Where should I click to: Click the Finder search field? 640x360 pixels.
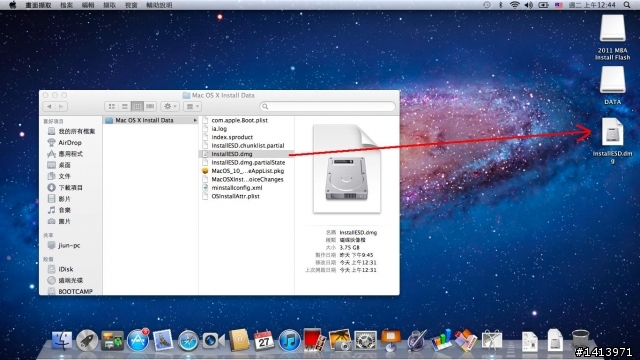[327, 107]
